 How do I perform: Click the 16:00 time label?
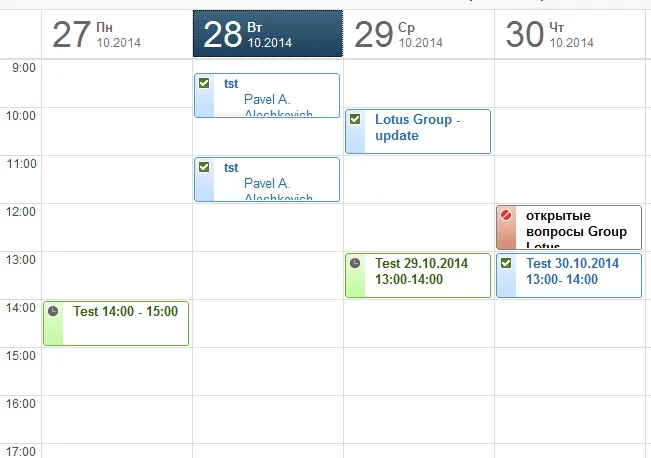click(21, 404)
